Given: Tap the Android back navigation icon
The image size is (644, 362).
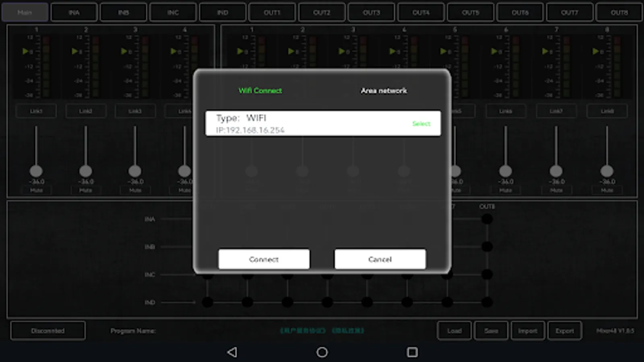Looking at the screenshot, I should point(232,352).
